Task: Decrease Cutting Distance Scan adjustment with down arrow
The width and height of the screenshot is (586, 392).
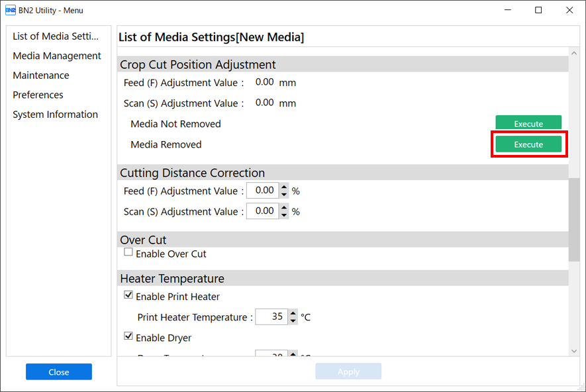Action: 284,215
